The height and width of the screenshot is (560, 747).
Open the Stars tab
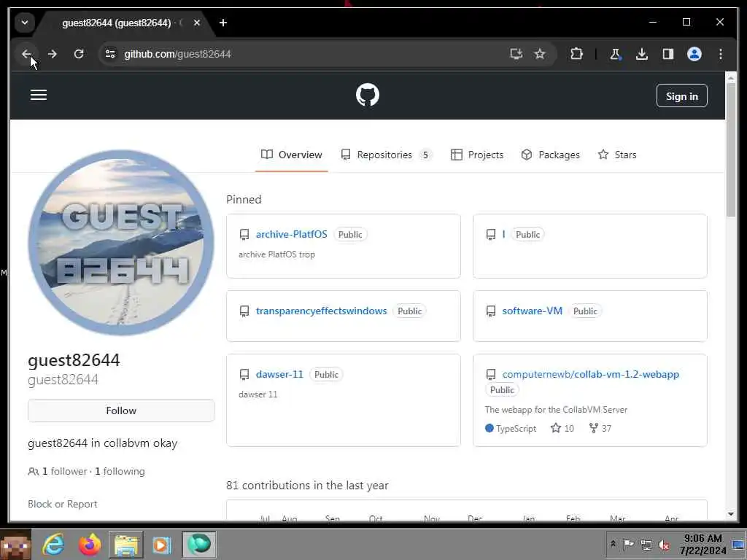click(x=617, y=155)
